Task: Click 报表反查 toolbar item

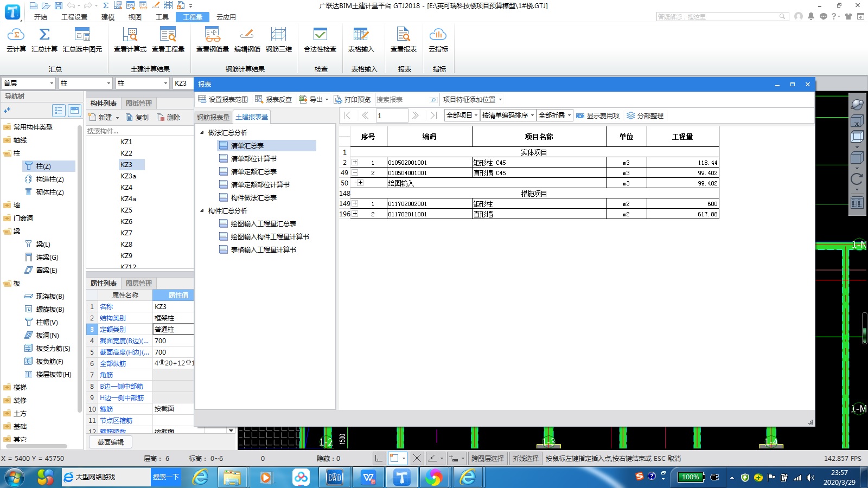Action: 273,99
